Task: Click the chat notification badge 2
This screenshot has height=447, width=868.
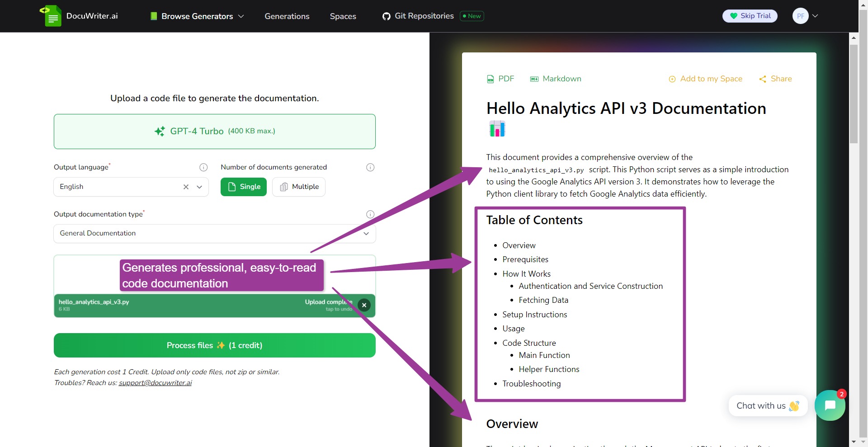Action: coord(841,394)
